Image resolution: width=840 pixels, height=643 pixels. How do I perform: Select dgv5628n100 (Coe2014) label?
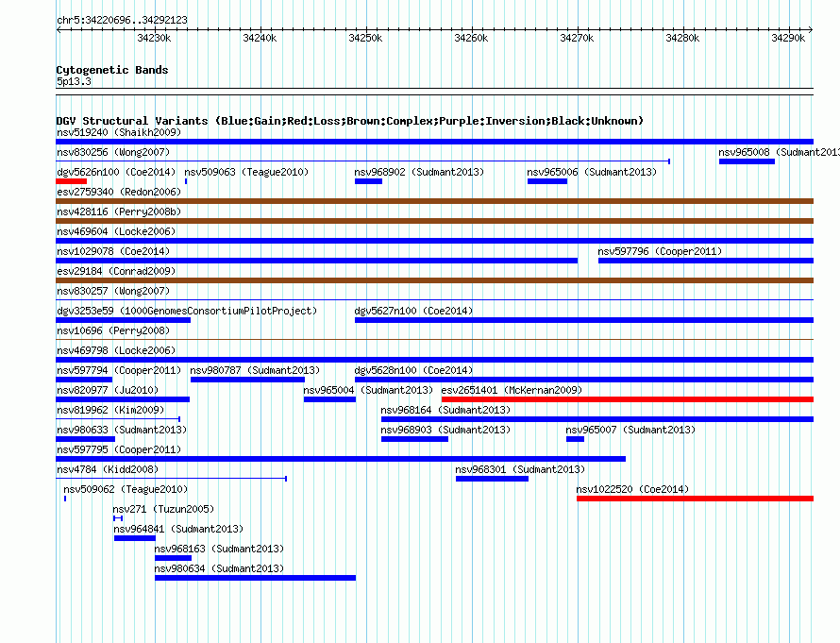click(413, 370)
